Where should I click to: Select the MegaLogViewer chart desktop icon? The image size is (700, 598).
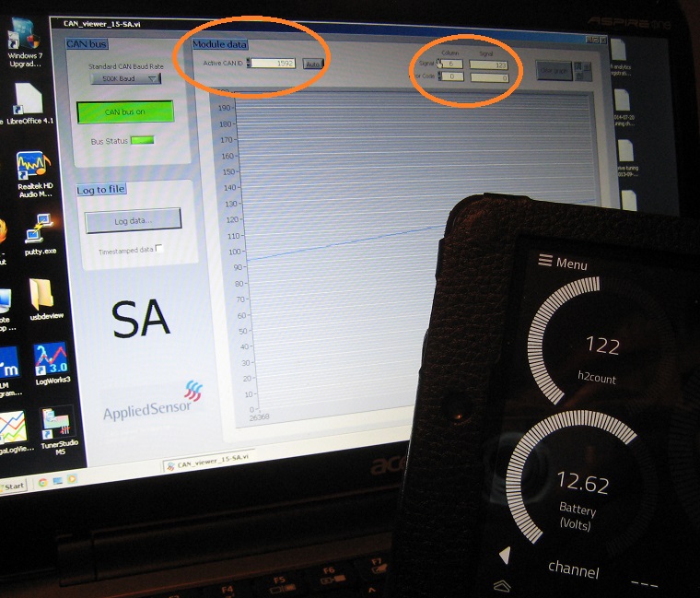tap(14, 431)
